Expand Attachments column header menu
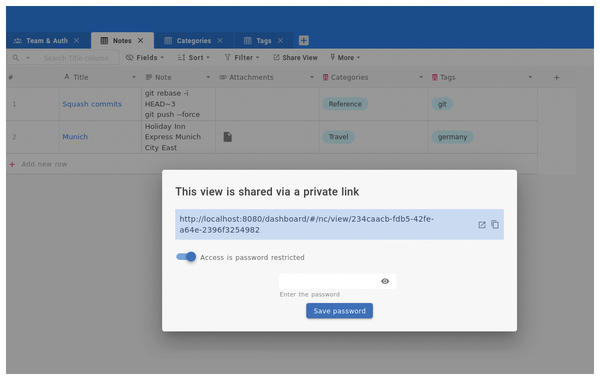 pyautogui.click(x=312, y=77)
